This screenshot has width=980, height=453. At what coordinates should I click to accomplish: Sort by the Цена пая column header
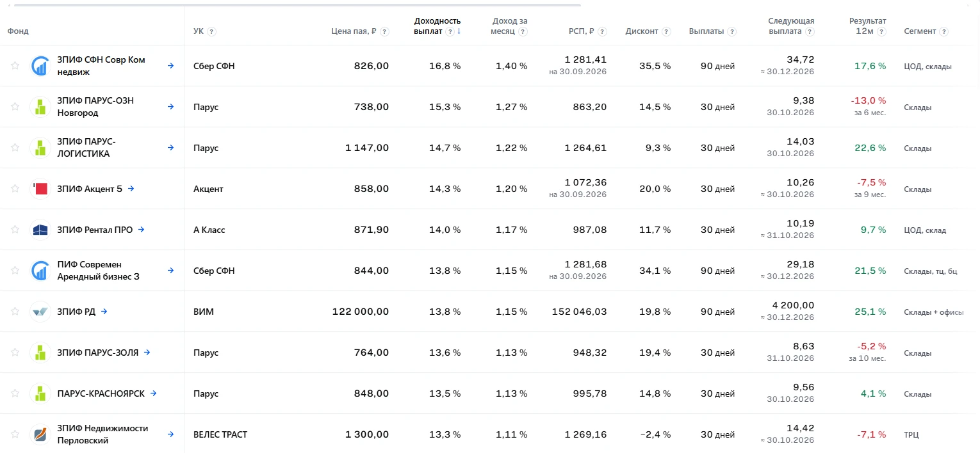click(354, 31)
